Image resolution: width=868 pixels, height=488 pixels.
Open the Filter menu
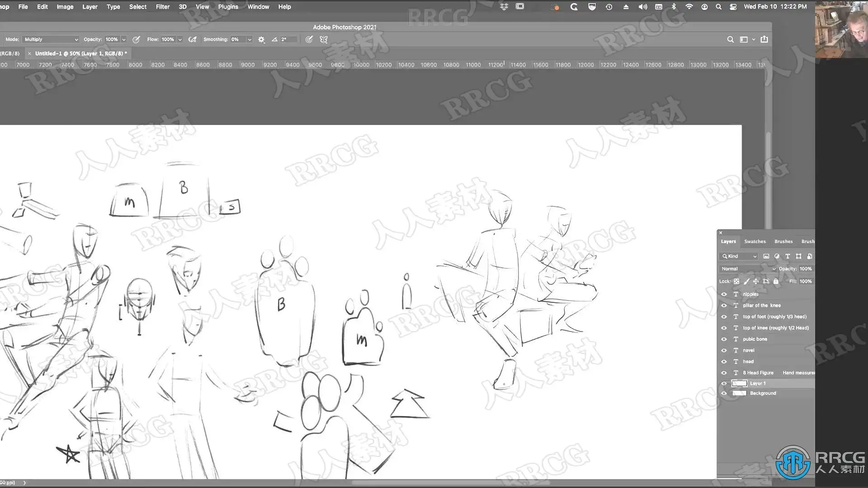point(162,7)
